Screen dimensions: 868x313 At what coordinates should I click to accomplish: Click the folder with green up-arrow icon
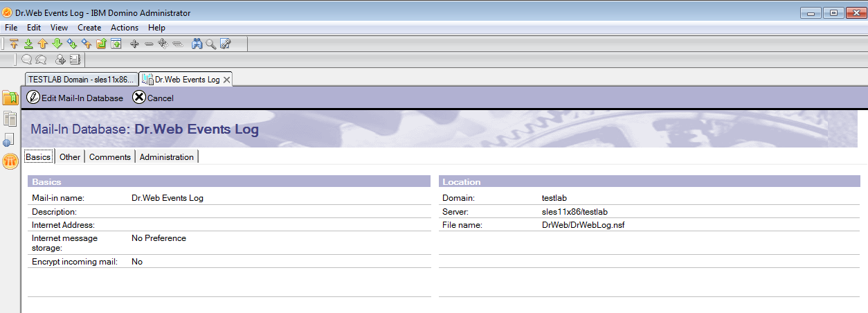(x=101, y=44)
